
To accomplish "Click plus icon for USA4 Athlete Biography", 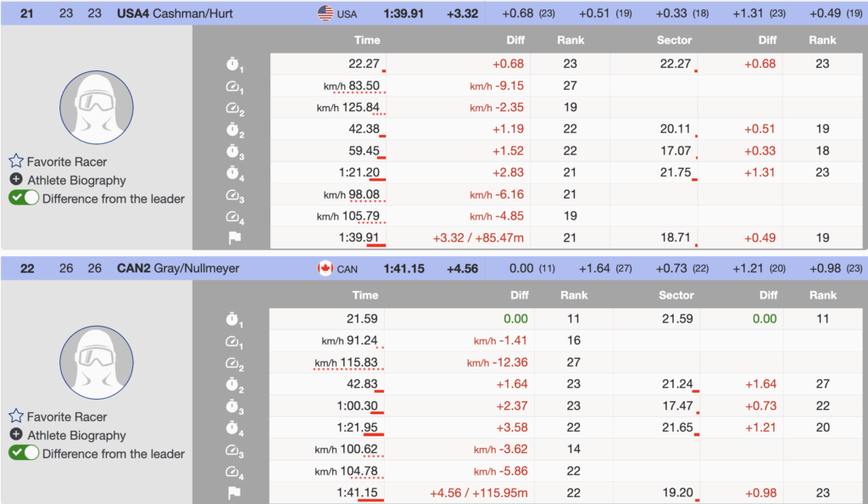I will pos(16,180).
